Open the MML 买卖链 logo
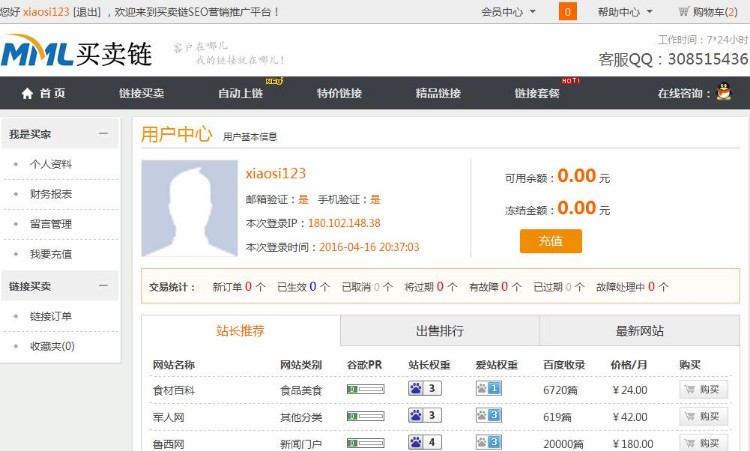This screenshot has height=451, width=750. click(77, 51)
